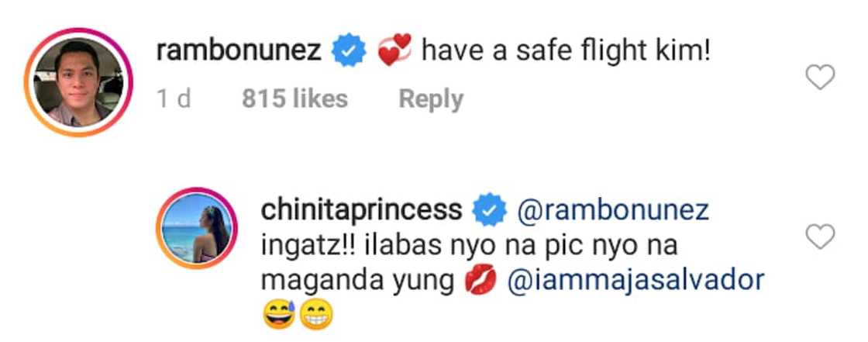Click the rambonunez username

coord(239,52)
